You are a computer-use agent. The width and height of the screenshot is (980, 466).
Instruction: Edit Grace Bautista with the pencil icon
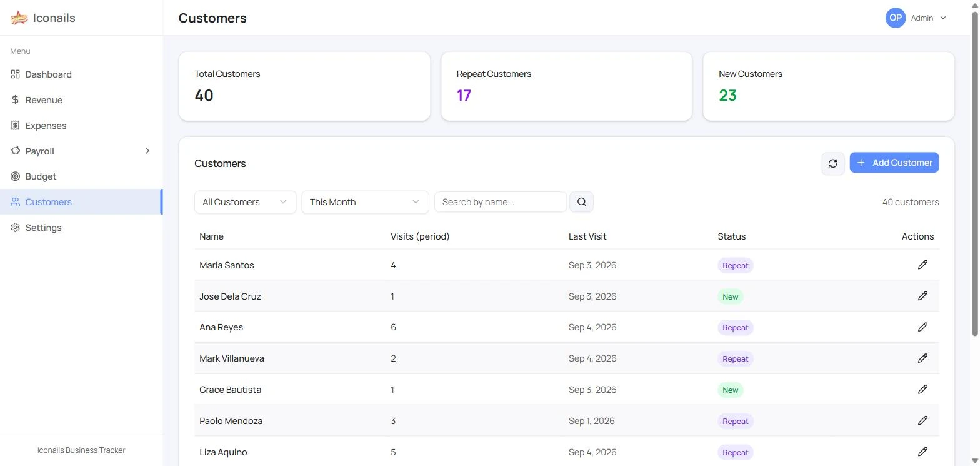point(922,389)
